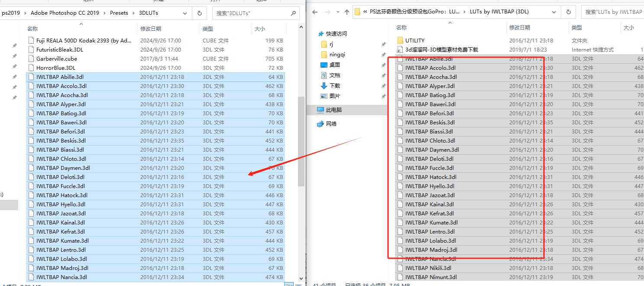
Task: Sort left window by 名称 column
Action: tap(32, 29)
